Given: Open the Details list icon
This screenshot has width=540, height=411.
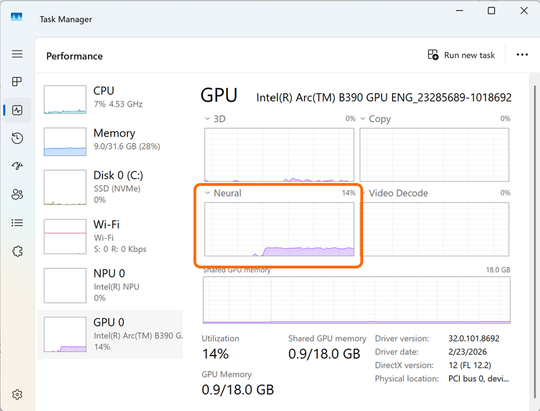Looking at the screenshot, I should pyautogui.click(x=17, y=223).
